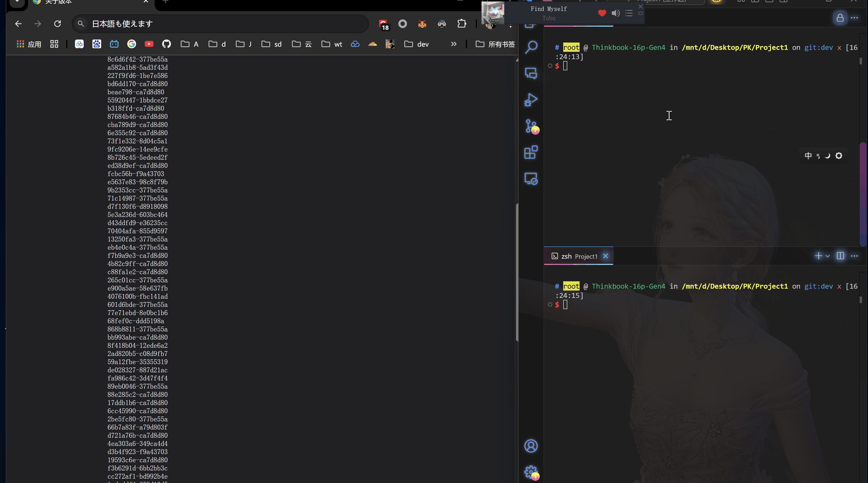Image resolution: width=868 pixels, height=483 pixels.
Task: Open the 应用 apps shortcut
Action: pos(29,44)
